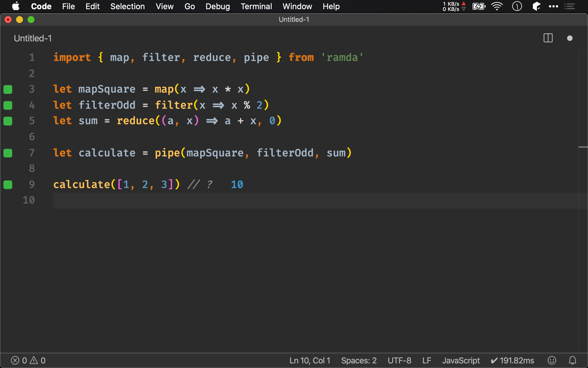The height and width of the screenshot is (368, 588).
Task: Open the Go menu
Action: coord(189,6)
